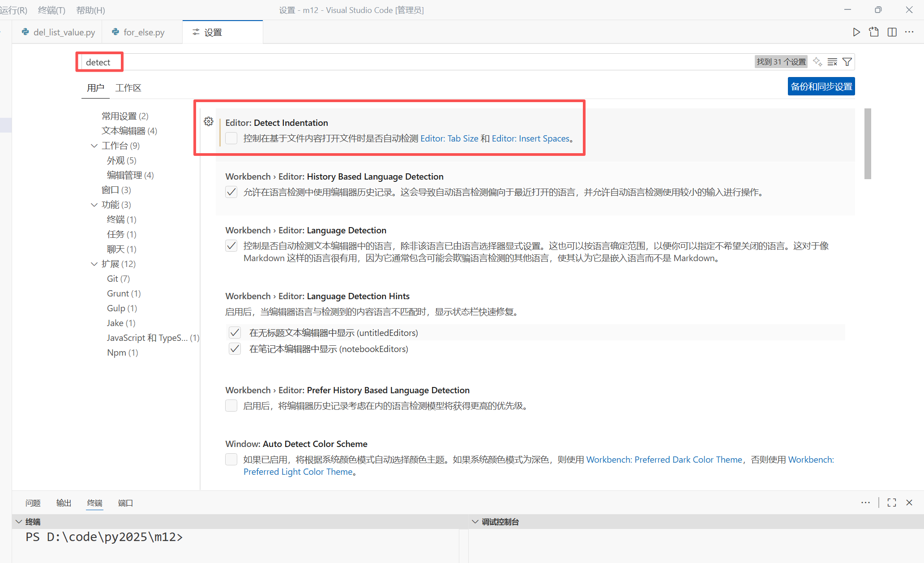Click the Split Editor Right icon
This screenshot has width=924, height=563.
pyautogui.click(x=892, y=32)
